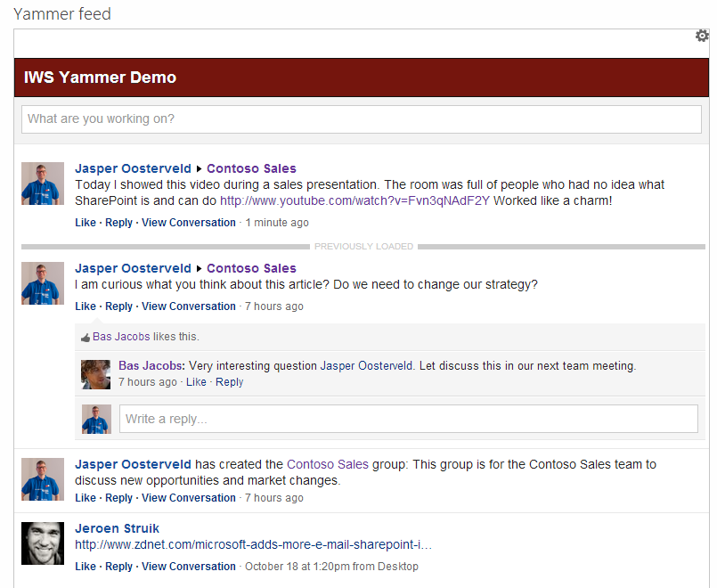View Conversation on Jeroen Struik's post
This screenshot has height=588, width=717.
pyautogui.click(x=189, y=567)
